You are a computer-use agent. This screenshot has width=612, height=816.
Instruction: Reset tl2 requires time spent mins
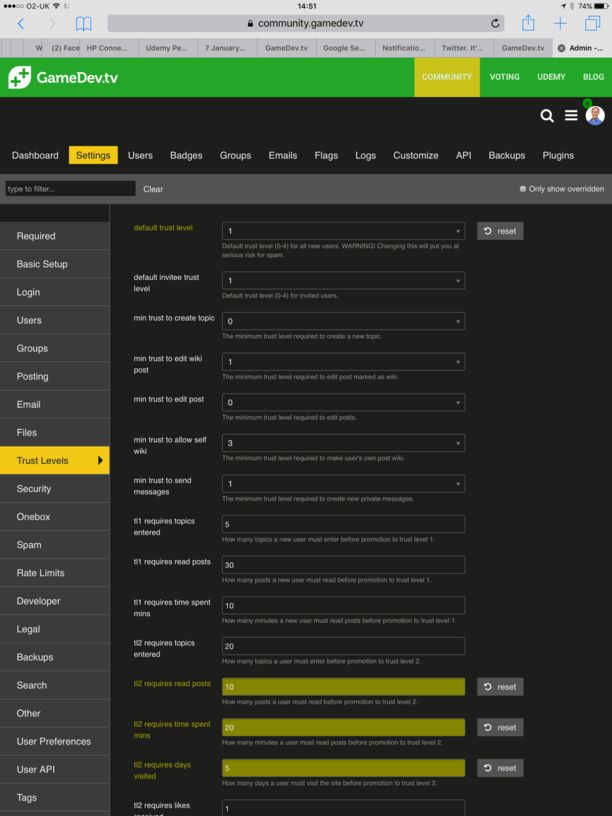(500, 728)
